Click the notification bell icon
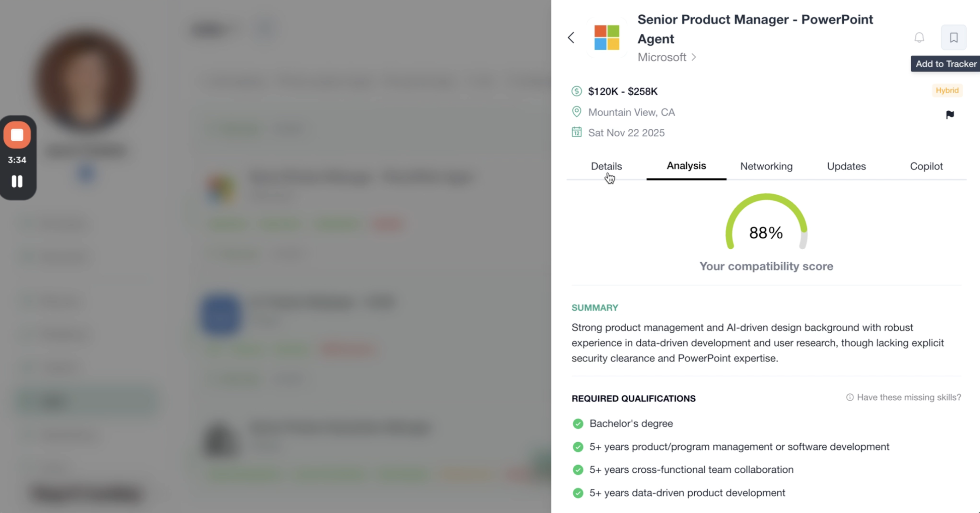This screenshot has height=513, width=980. 919,38
